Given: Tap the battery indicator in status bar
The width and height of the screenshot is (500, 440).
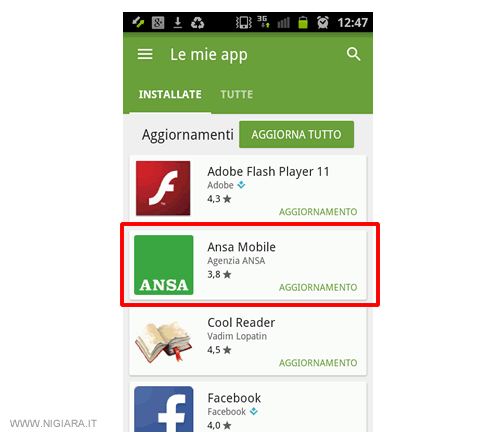Looking at the screenshot, I should tap(303, 22).
